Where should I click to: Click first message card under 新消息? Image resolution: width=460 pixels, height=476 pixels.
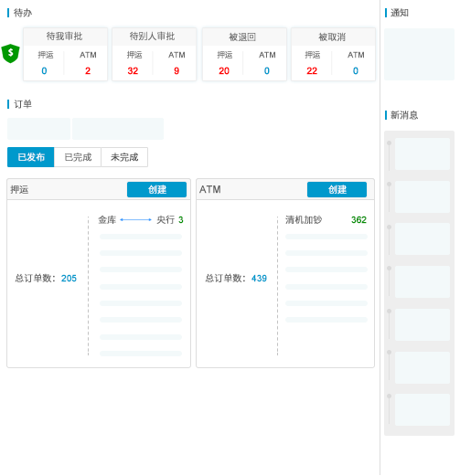pos(423,153)
